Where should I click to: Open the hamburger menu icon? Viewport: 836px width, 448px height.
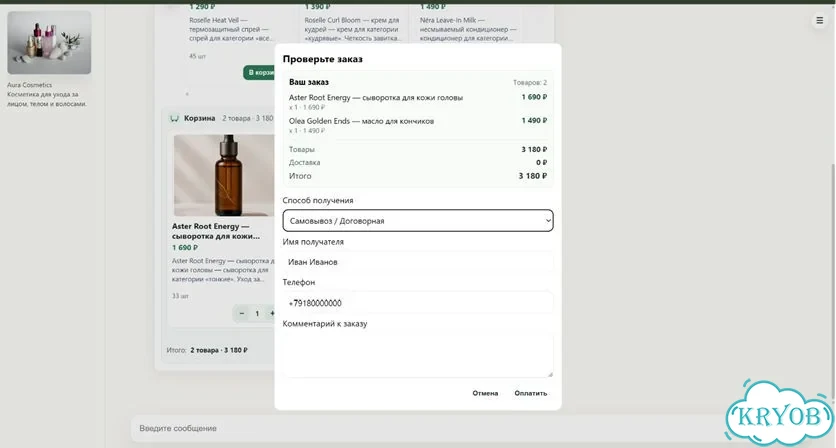pos(819,20)
